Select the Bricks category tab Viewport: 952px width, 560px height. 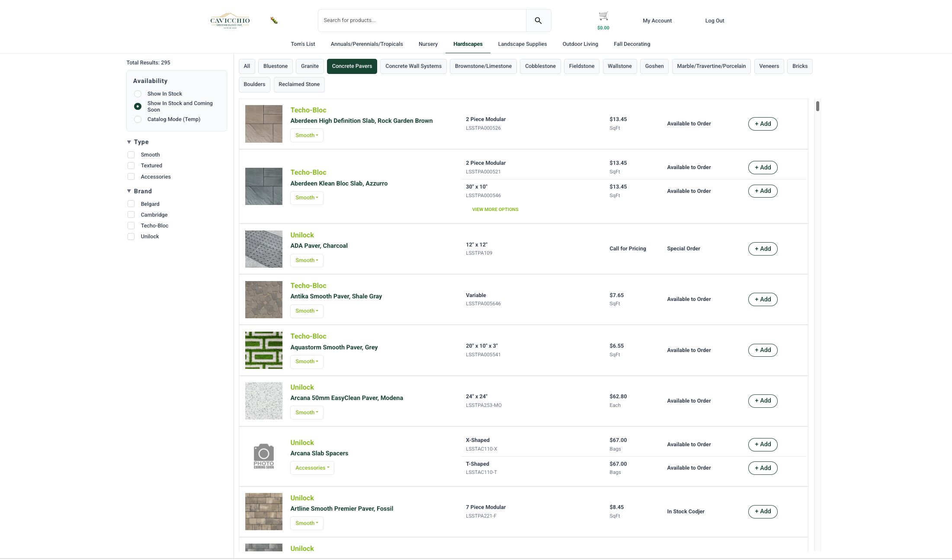click(x=800, y=66)
